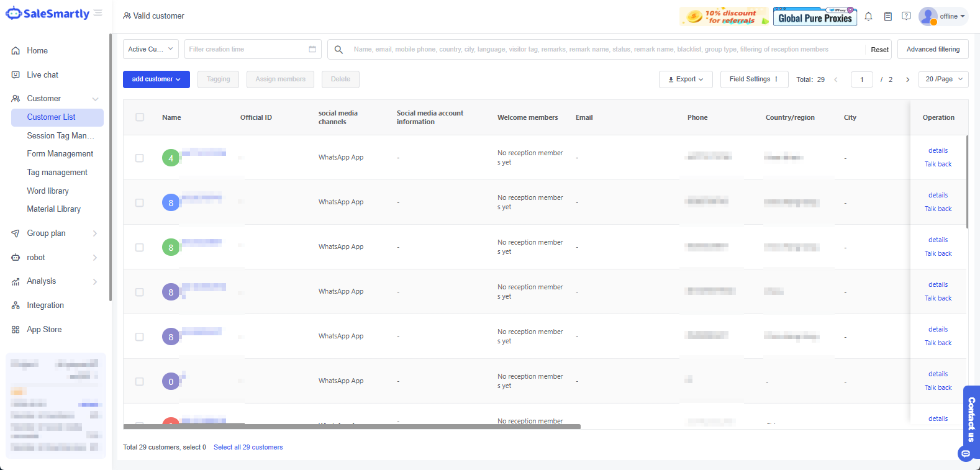
Task: Collapse sidebar using hamburger icon
Action: [98, 13]
